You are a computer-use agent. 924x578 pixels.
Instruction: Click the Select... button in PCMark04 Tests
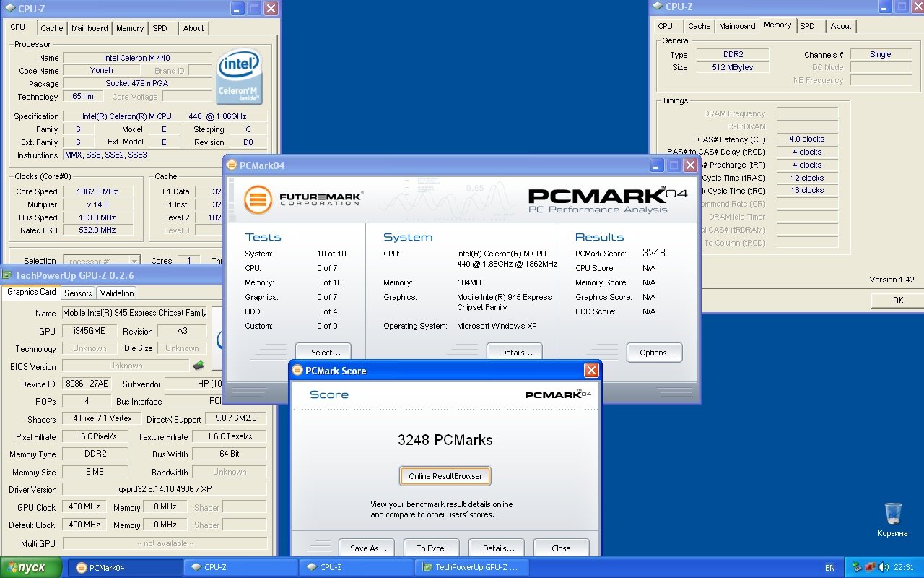coord(323,353)
